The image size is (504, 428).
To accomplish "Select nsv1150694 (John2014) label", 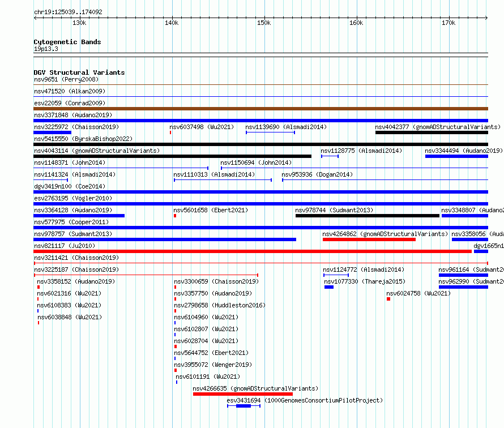I will coord(256,162).
